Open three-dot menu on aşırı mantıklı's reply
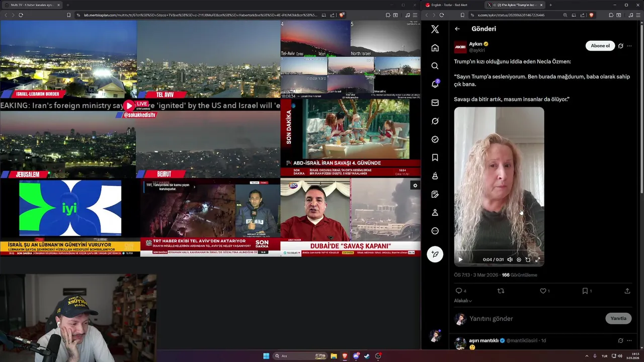Viewport: 644px width, 362px height. (629, 340)
